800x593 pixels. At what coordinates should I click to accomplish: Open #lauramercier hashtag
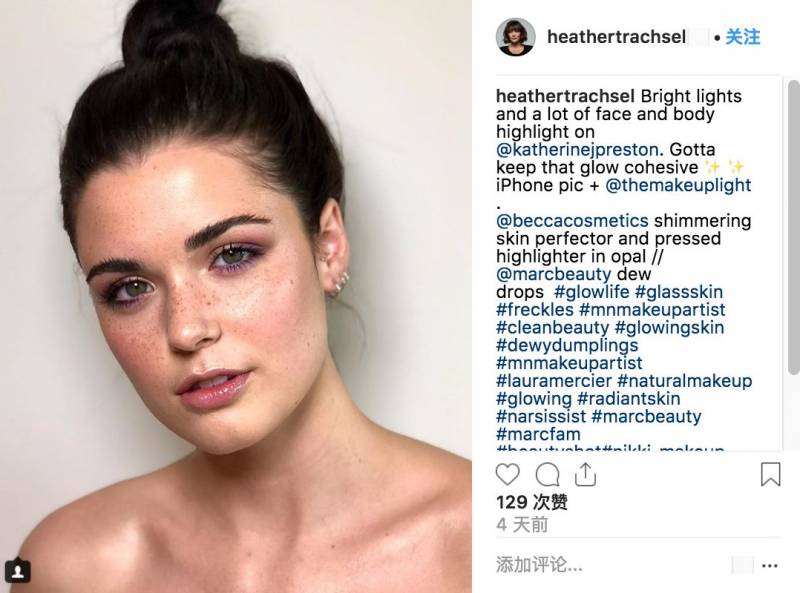pyautogui.click(x=554, y=381)
